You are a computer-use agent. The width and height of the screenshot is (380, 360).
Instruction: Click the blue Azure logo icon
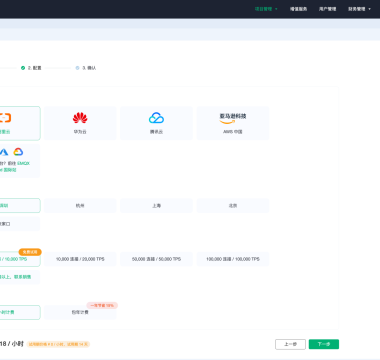4,152
